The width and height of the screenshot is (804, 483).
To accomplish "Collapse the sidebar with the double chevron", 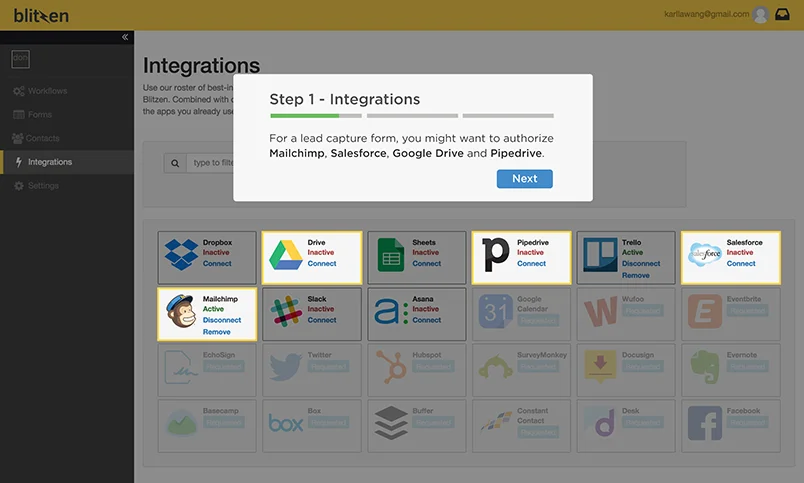I will (125, 37).
